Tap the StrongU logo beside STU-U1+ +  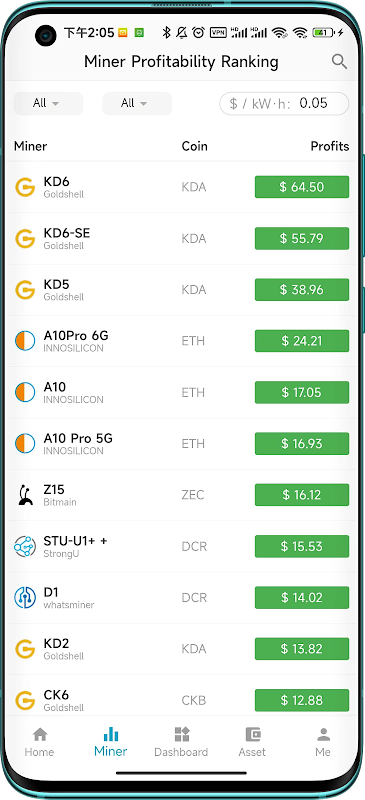point(25,546)
